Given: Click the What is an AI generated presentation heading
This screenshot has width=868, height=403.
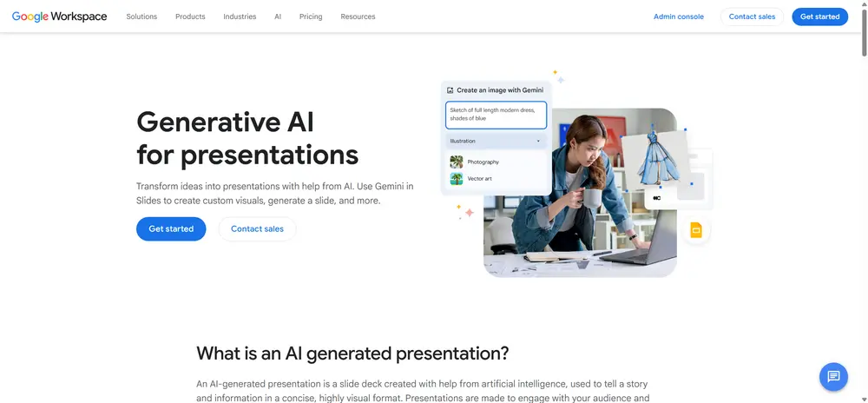Looking at the screenshot, I should click(x=352, y=353).
